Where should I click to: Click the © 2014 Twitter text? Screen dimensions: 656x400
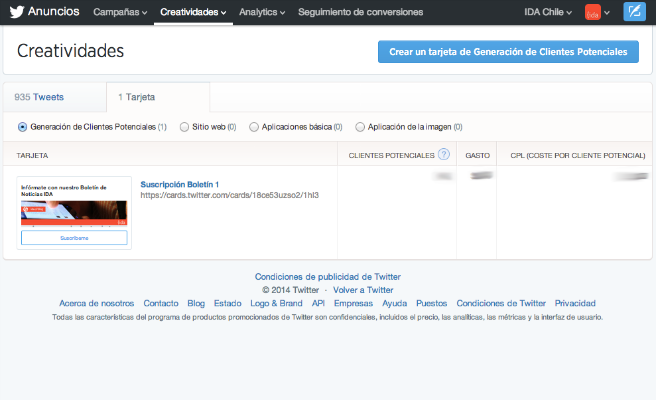tap(290, 290)
